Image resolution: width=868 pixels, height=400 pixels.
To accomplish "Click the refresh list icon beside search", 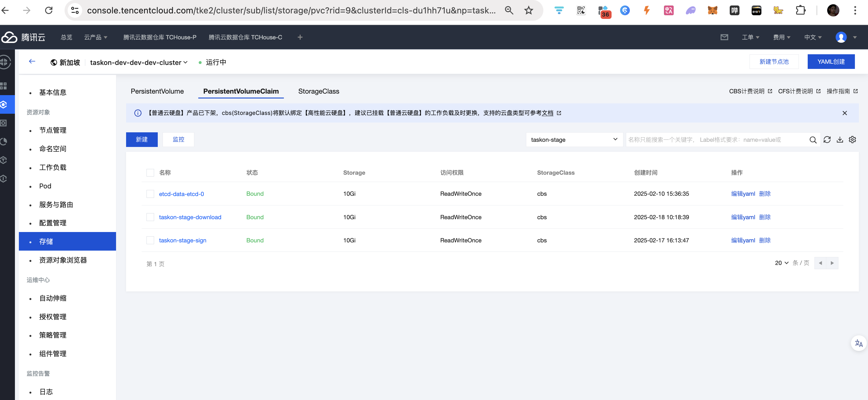I will click(x=827, y=140).
